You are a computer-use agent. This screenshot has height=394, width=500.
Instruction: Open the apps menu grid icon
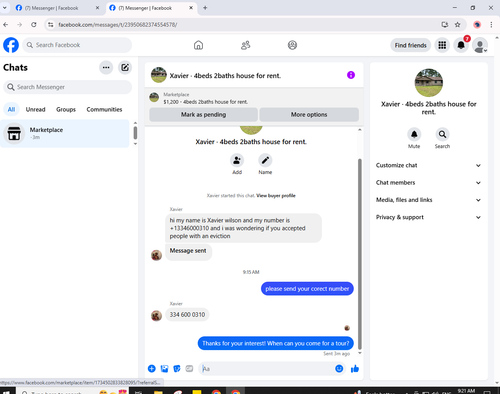[442, 45]
